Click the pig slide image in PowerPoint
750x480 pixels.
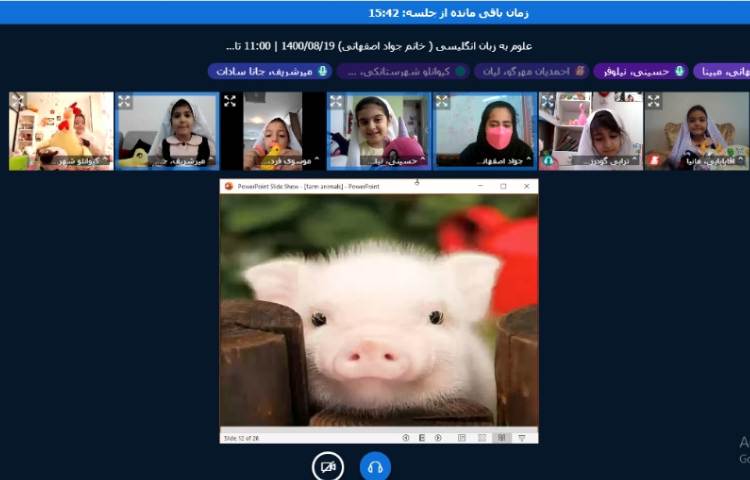tap(379, 310)
